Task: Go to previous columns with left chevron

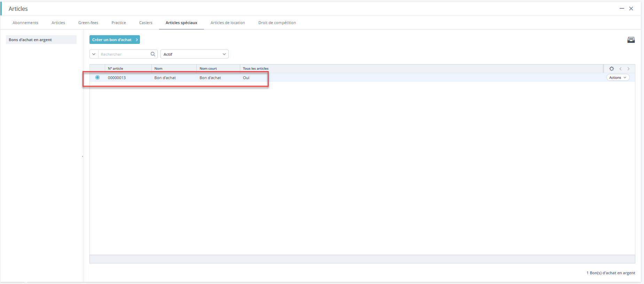Action: pyautogui.click(x=620, y=69)
